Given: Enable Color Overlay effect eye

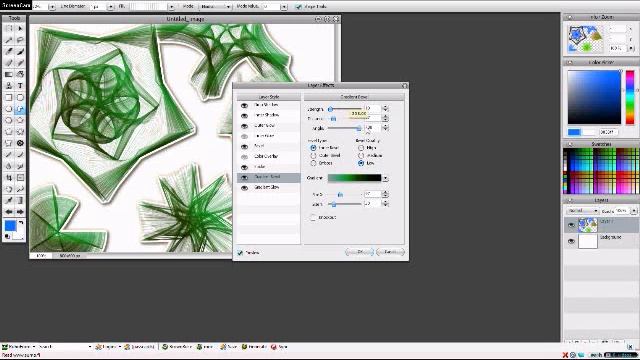Looking at the screenshot, I should pyautogui.click(x=244, y=157).
